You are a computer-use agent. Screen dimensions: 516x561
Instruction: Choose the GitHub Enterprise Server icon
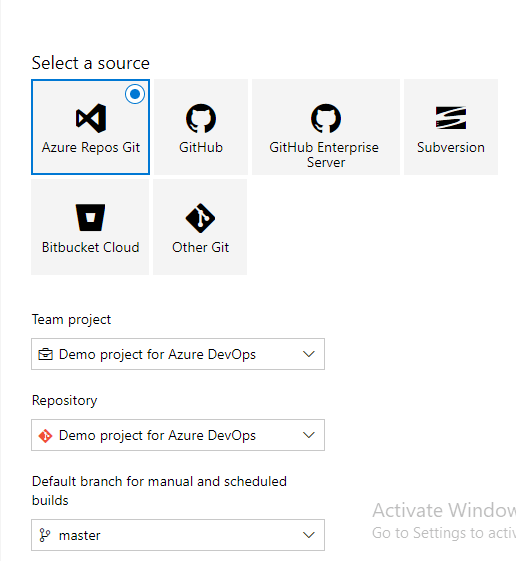[x=326, y=118]
